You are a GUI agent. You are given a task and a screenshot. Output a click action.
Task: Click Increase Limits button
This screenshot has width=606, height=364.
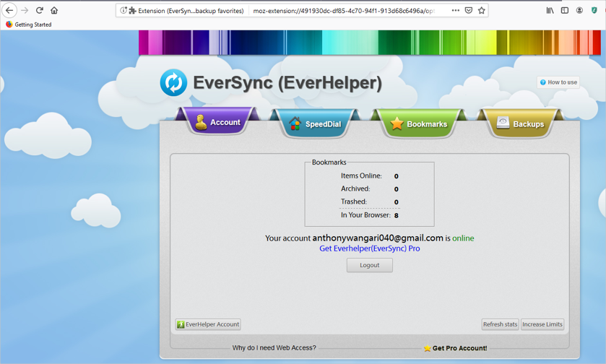[542, 324]
